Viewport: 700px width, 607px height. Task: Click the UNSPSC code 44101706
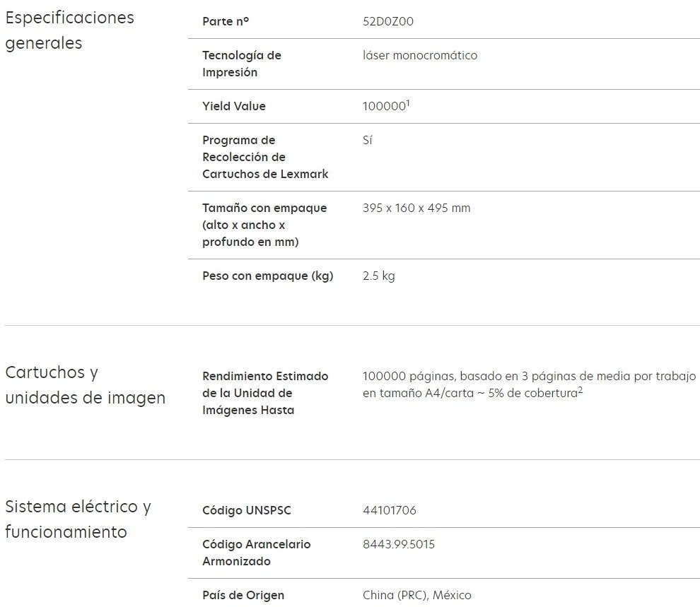tap(390, 510)
